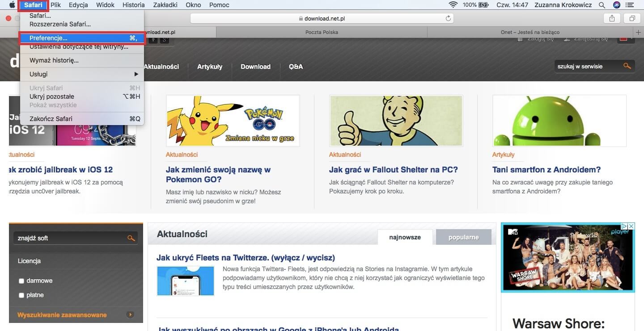Click the Warsaw Shore ad image

point(568,257)
